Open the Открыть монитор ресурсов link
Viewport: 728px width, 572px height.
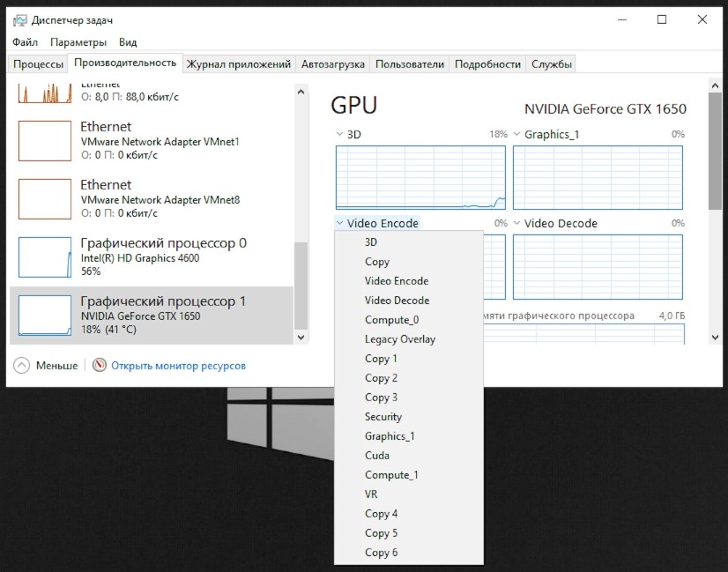[178, 366]
